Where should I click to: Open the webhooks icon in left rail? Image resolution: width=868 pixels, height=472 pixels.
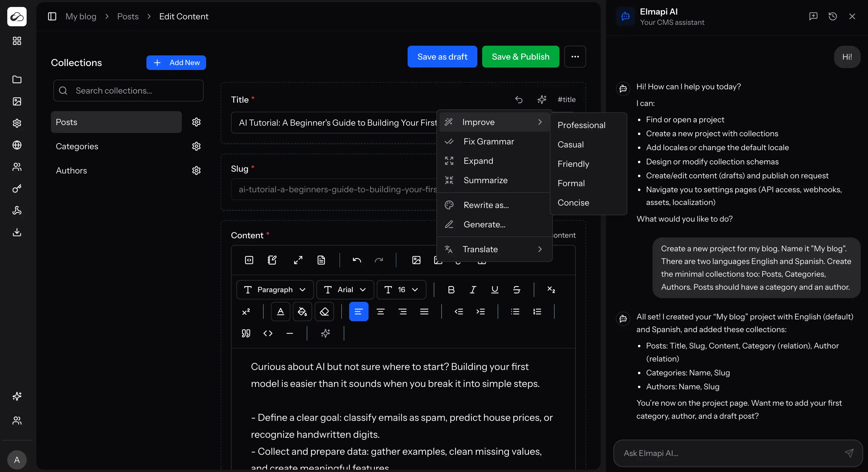click(x=17, y=210)
